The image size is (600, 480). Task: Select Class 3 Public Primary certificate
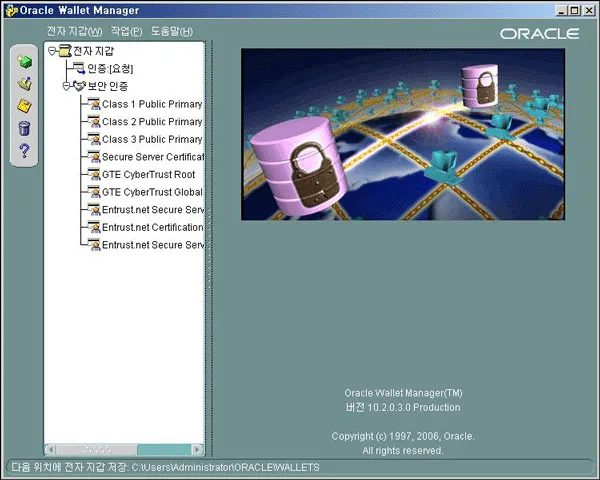click(x=152, y=139)
